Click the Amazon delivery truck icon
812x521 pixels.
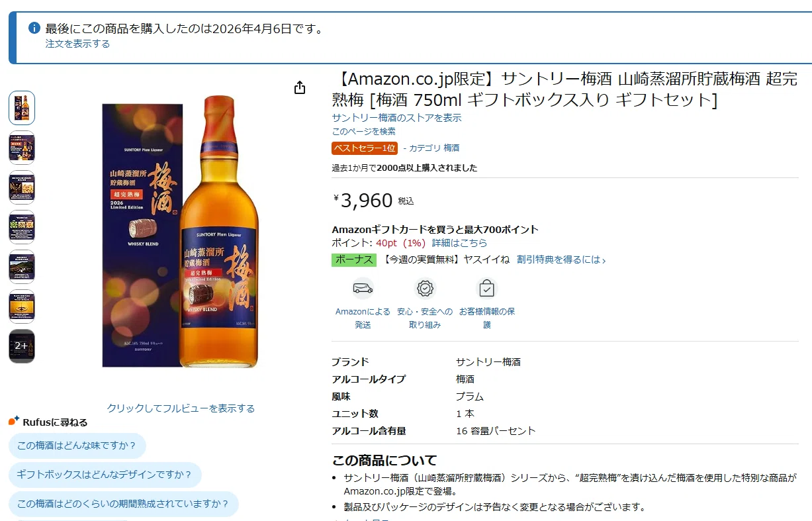point(362,289)
